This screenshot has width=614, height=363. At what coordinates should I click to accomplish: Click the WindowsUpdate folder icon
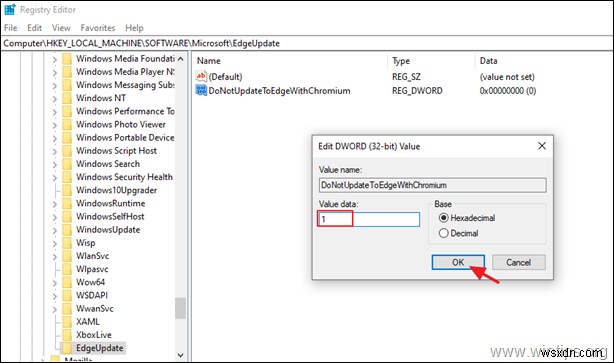point(67,229)
